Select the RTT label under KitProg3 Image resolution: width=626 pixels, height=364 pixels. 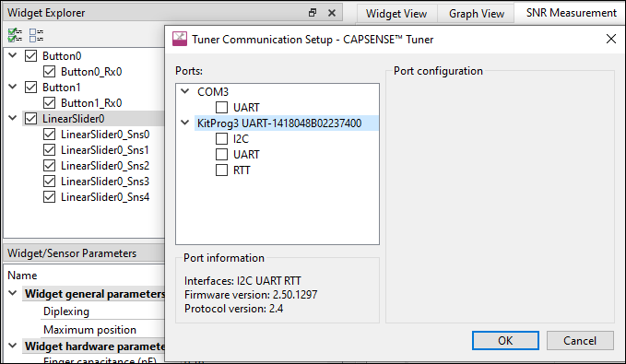242,170
